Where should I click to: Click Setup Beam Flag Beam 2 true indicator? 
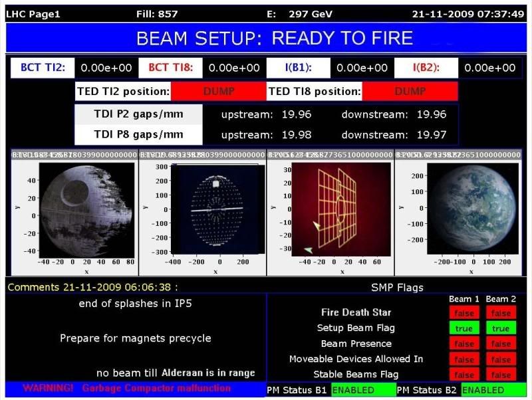[501, 328]
